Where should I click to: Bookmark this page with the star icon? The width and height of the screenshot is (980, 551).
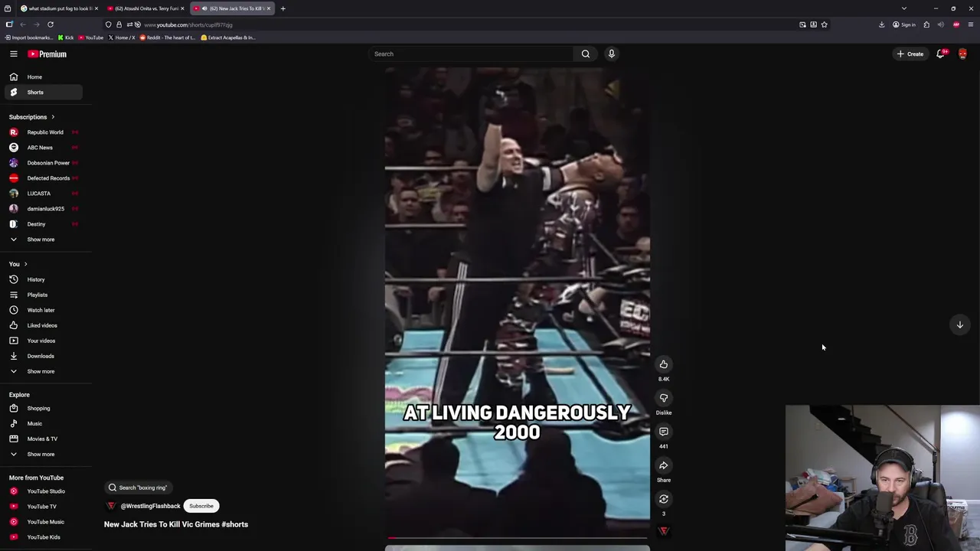(824, 24)
